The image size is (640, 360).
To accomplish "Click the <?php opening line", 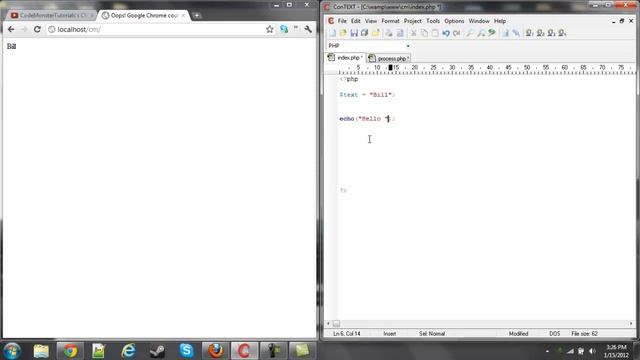I will click(349, 79).
